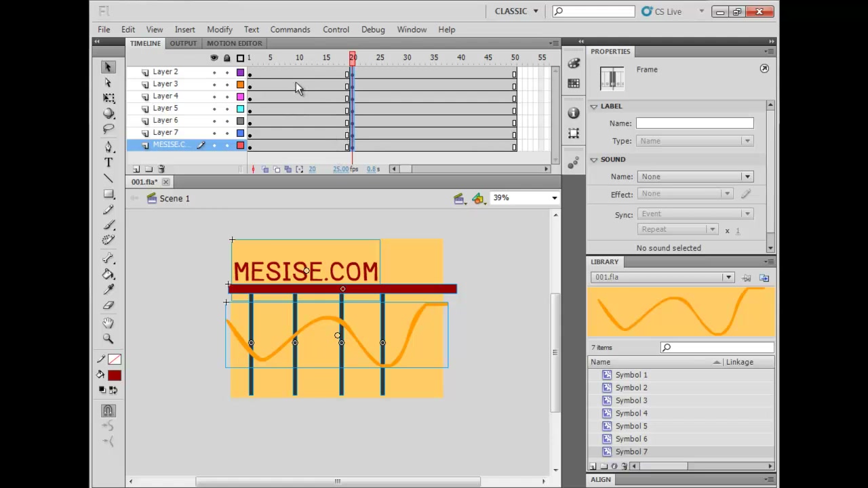Open the sound Name dropdown
The height and width of the screenshot is (488, 868).
[x=695, y=177]
